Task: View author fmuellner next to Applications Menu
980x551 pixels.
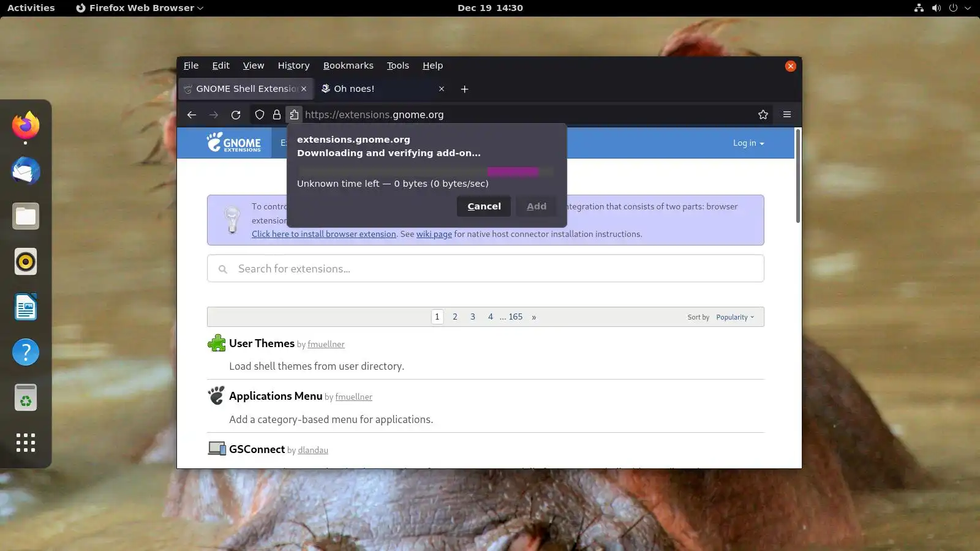Action: point(353,397)
